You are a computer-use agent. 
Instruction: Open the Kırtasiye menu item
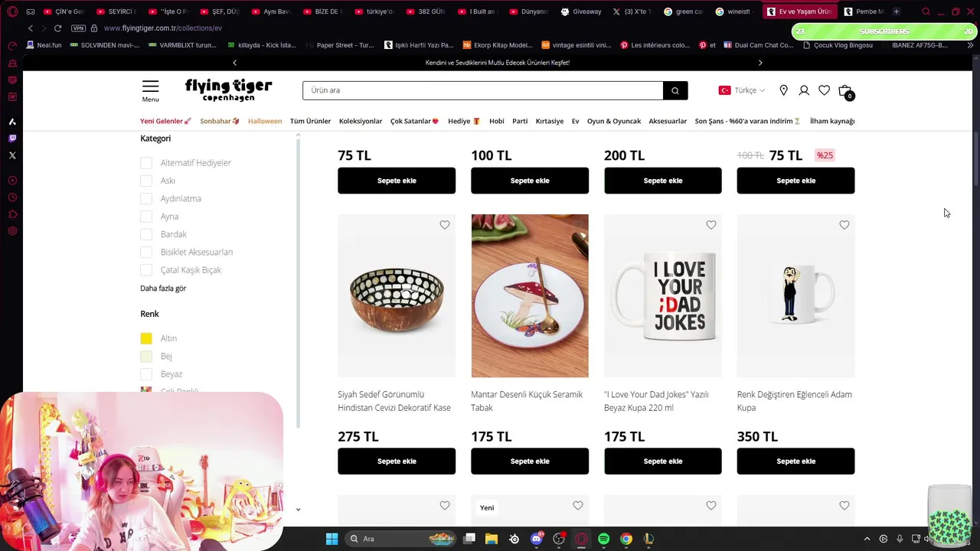(x=550, y=121)
